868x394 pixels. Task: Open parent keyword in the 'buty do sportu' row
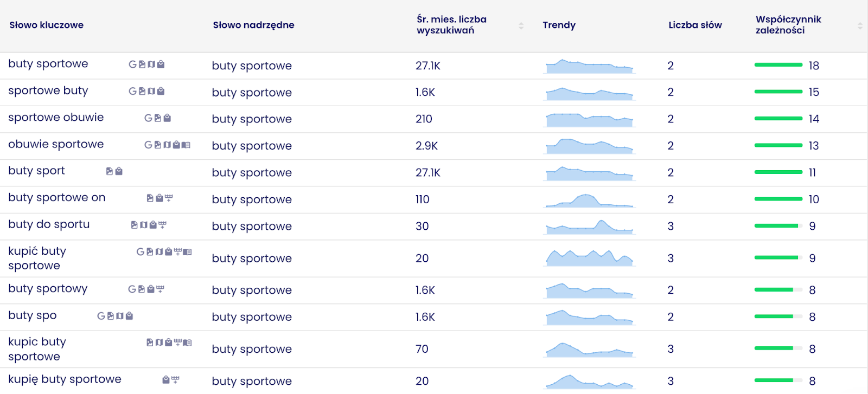coord(252,226)
